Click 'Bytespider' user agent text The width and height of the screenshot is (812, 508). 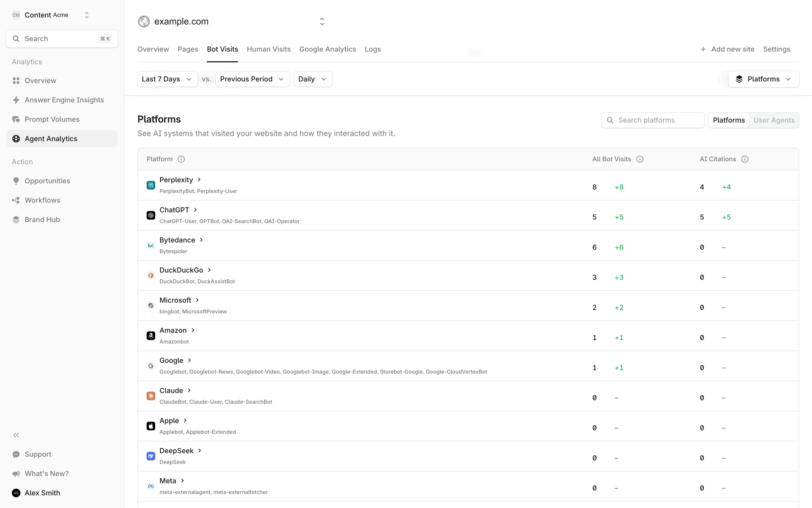click(173, 251)
